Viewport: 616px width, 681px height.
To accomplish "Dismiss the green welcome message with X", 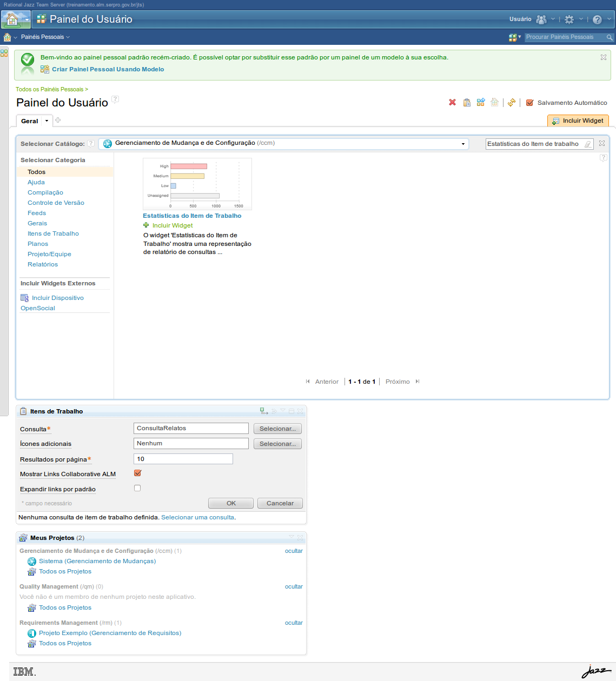I will [x=604, y=57].
